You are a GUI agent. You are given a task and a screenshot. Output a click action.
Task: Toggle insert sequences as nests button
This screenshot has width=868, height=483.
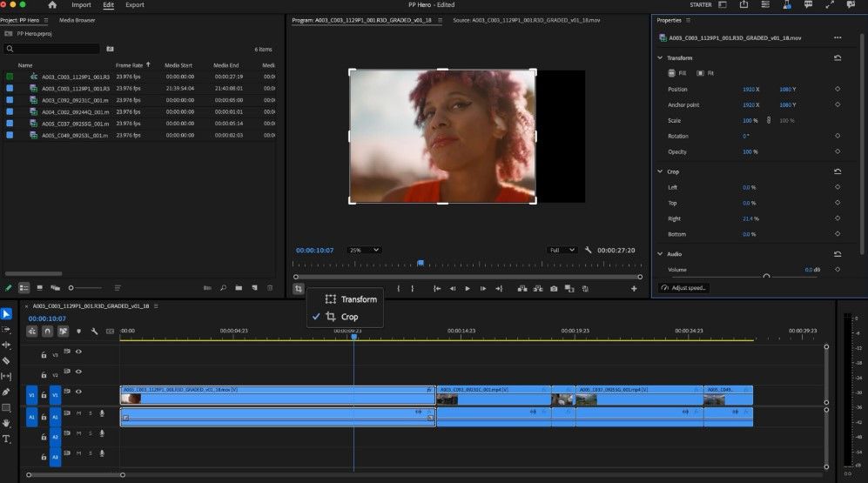(x=32, y=331)
